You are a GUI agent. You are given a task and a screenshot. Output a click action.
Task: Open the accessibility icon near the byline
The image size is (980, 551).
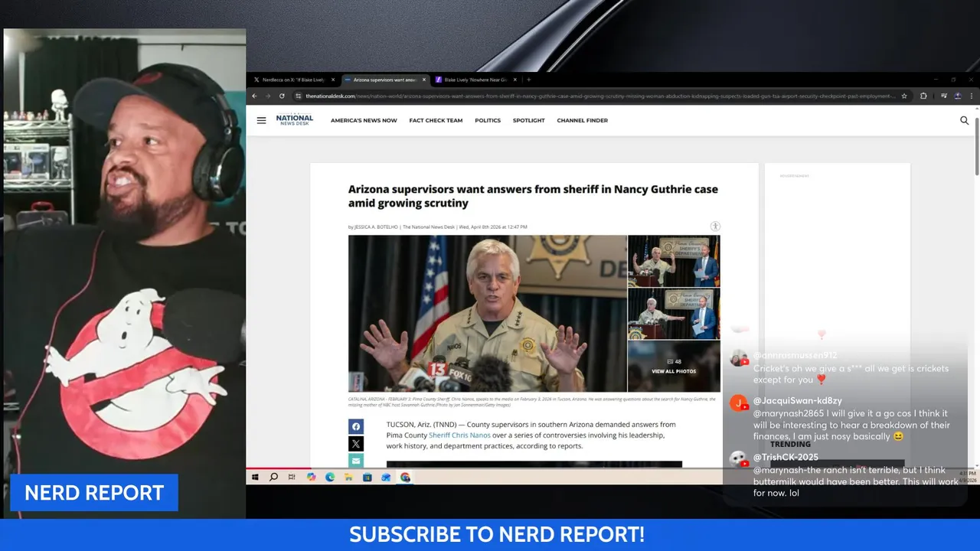point(715,227)
